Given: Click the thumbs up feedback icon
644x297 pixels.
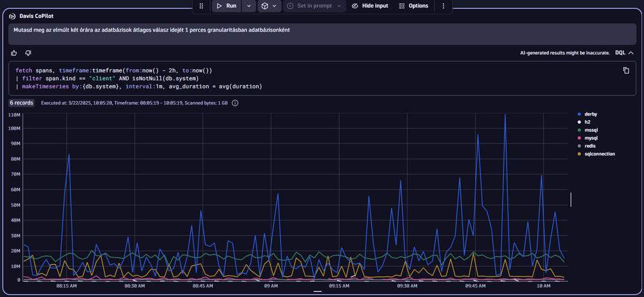Looking at the screenshot, I should tap(14, 53).
